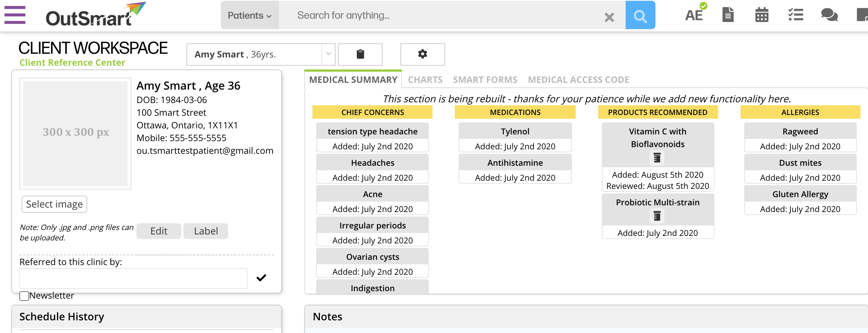
Task: Click the Edit button
Action: (x=159, y=231)
